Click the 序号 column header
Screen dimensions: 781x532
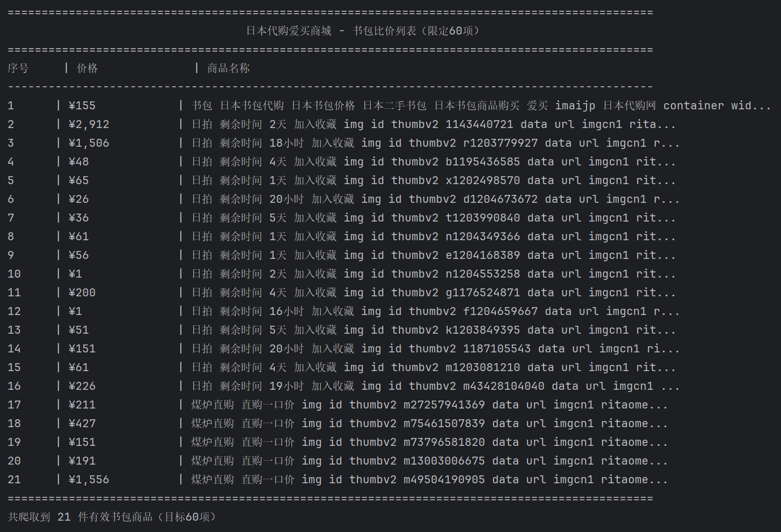click(x=18, y=68)
